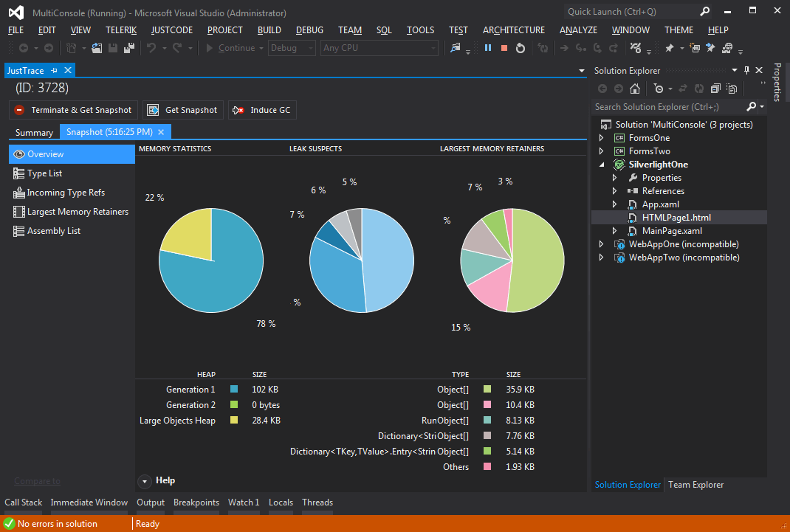790x532 pixels.
Task: Select HTMLPage1.html in Solution Explorer
Action: coord(679,218)
